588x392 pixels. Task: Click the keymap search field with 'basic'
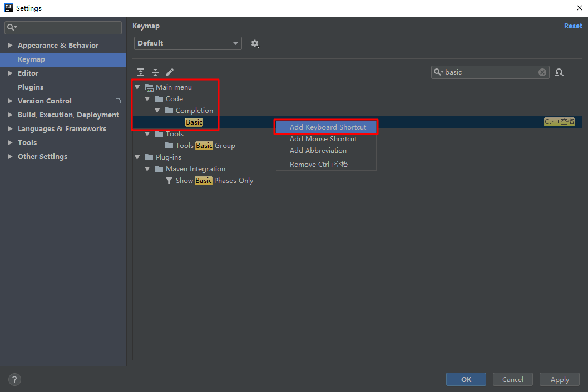pos(490,72)
